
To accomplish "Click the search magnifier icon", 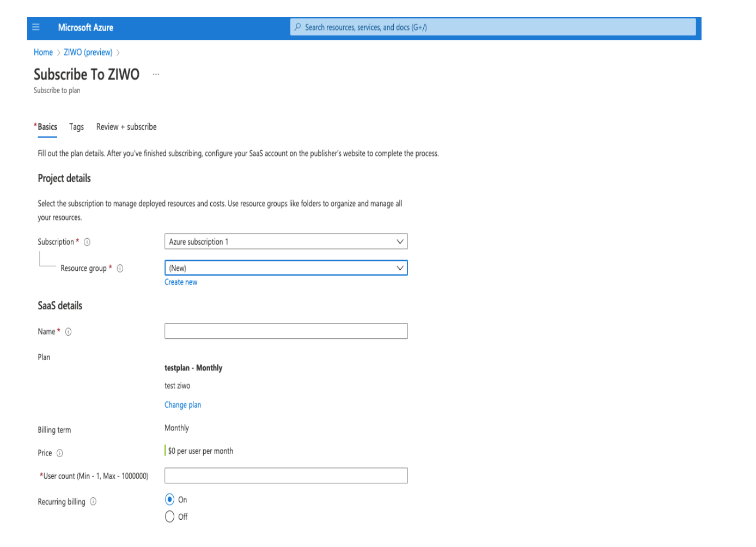I will pyautogui.click(x=298, y=27).
